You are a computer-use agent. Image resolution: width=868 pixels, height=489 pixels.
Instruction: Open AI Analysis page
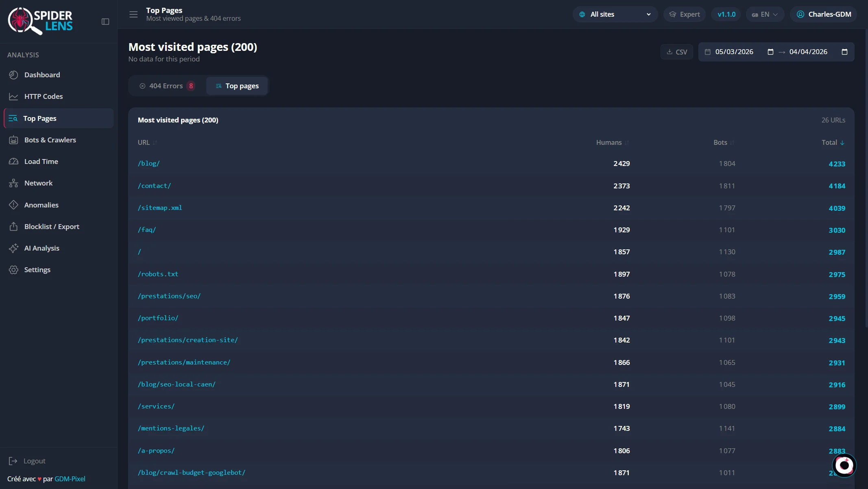pyautogui.click(x=41, y=248)
